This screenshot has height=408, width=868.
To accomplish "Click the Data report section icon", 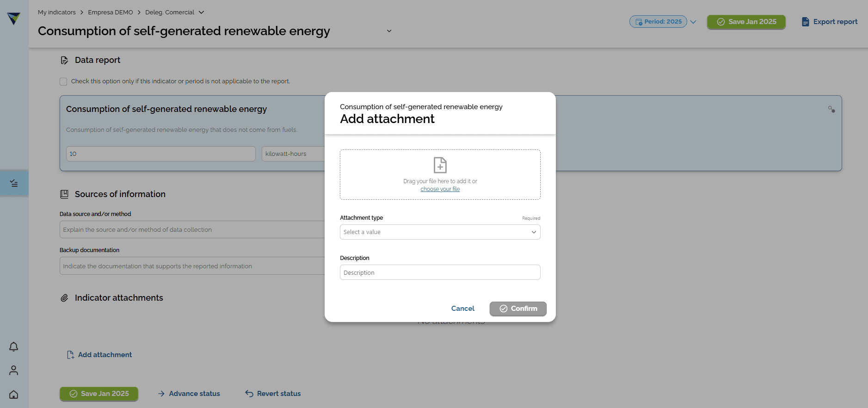I will tap(64, 60).
